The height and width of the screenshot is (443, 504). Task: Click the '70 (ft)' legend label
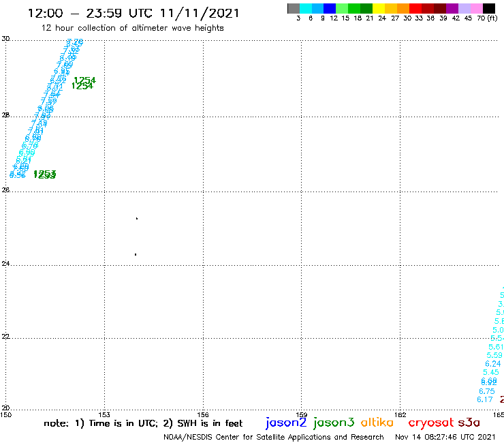pyautogui.click(x=487, y=18)
